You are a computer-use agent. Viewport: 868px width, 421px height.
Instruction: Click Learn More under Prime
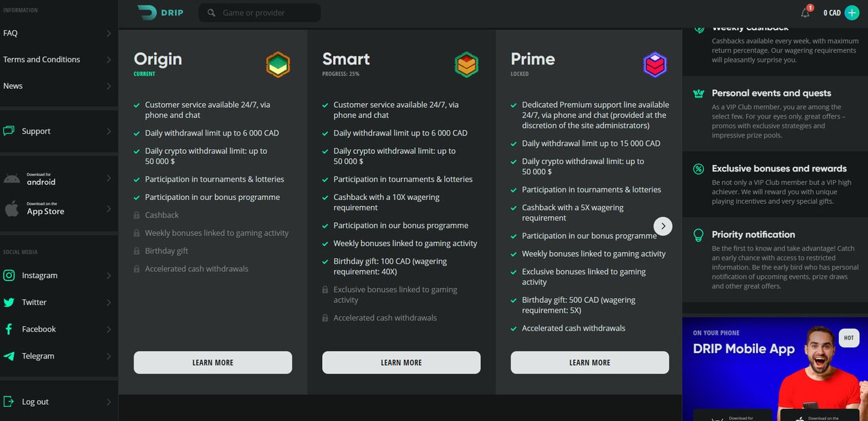[590, 363]
